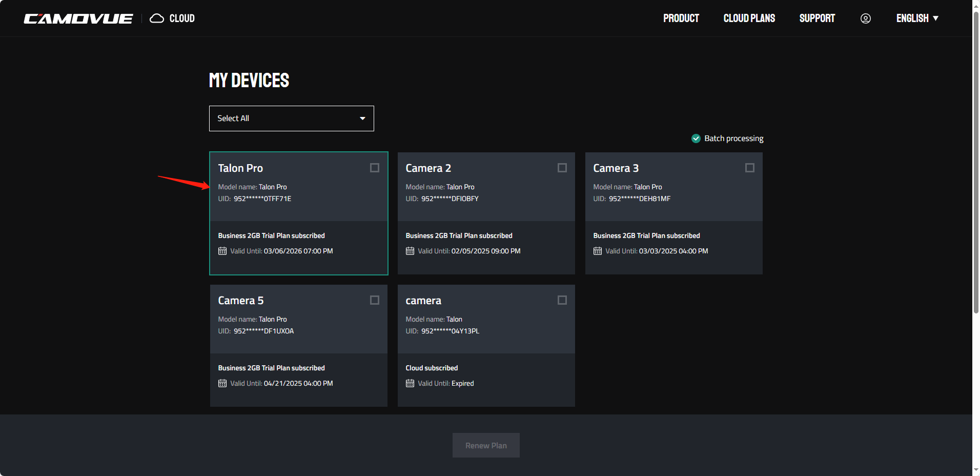Click the Cloud icon in header

pos(157,18)
